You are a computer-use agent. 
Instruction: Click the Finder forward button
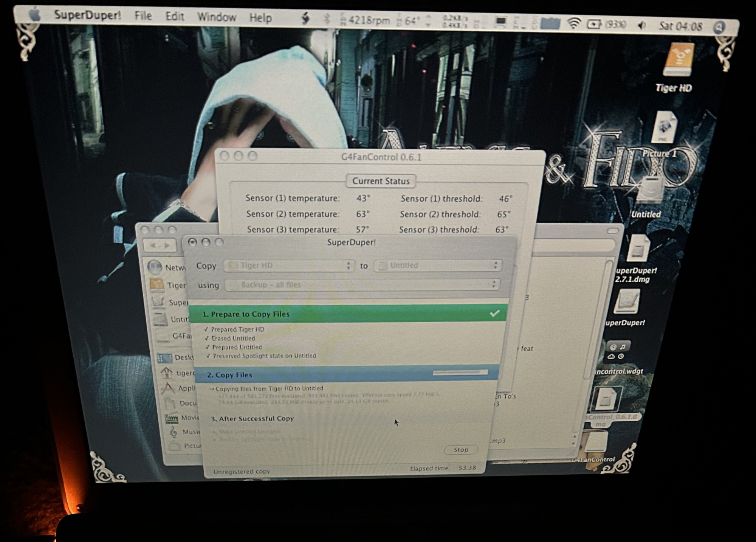(x=168, y=245)
